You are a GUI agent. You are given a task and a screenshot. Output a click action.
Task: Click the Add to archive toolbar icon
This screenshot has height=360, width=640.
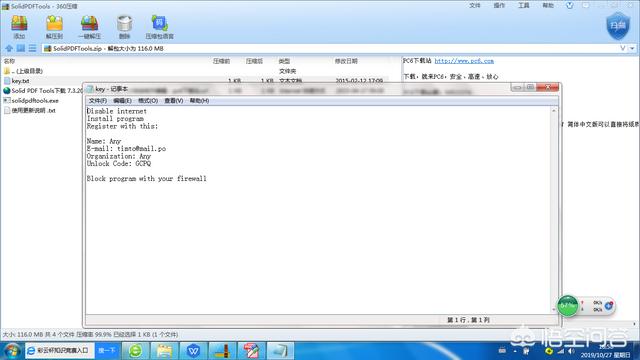coord(19,27)
